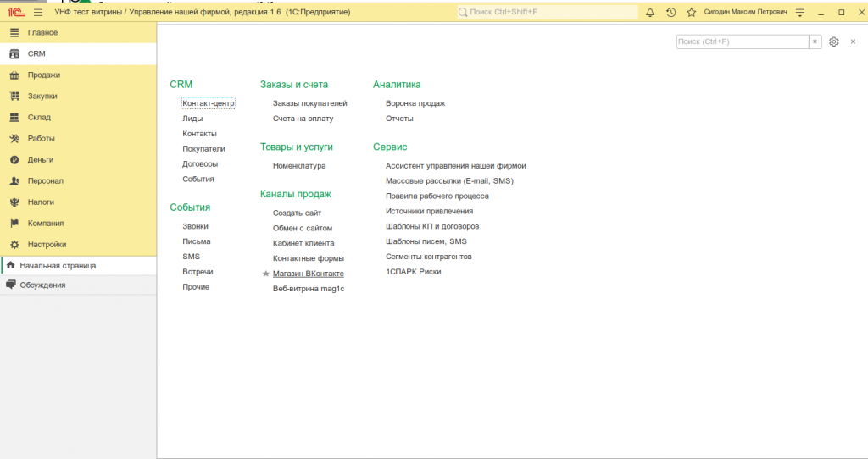The height and width of the screenshot is (459, 868).
Task: Open Лиды link
Action: [192, 119]
